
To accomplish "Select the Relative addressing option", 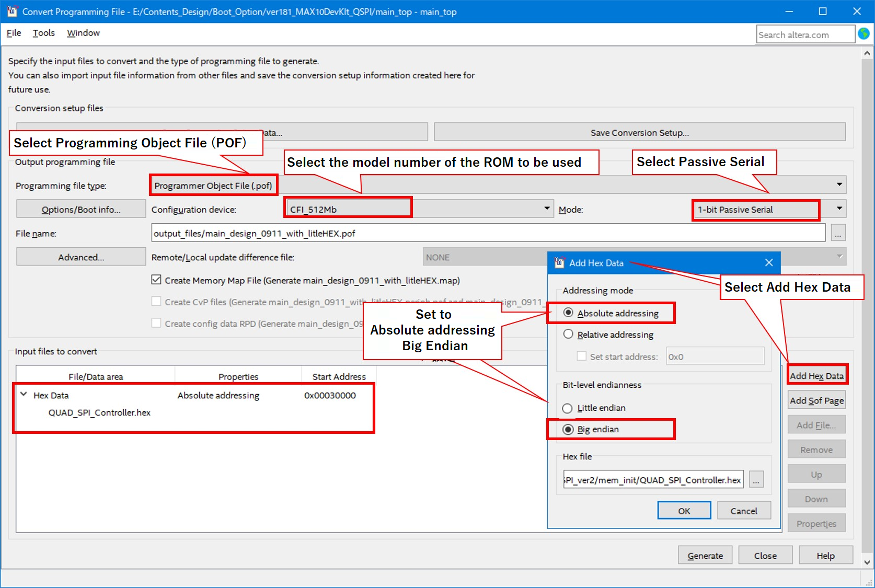I will coord(568,335).
